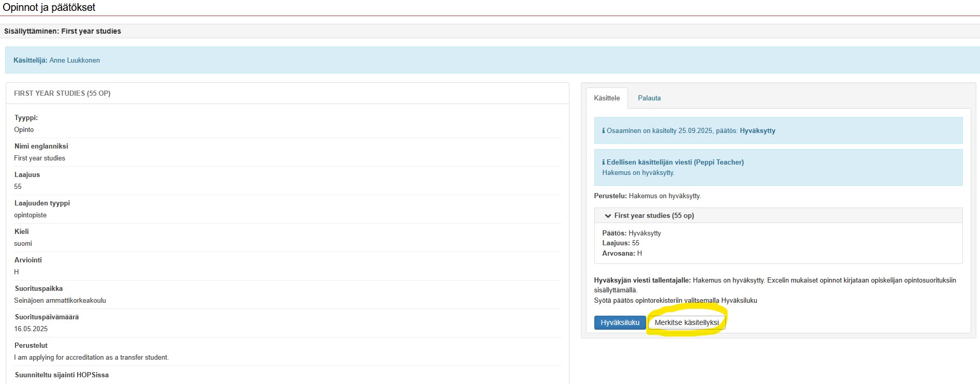Click the transfer student accreditation justification text
Image resolution: width=980 pixels, height=384 pixels.
[x=91, y=358]
